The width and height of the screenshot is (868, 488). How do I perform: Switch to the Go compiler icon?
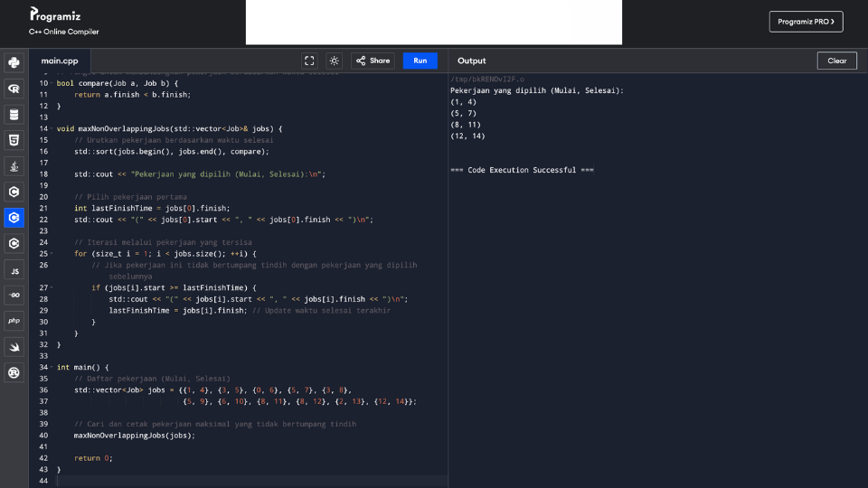coord(14,295)
